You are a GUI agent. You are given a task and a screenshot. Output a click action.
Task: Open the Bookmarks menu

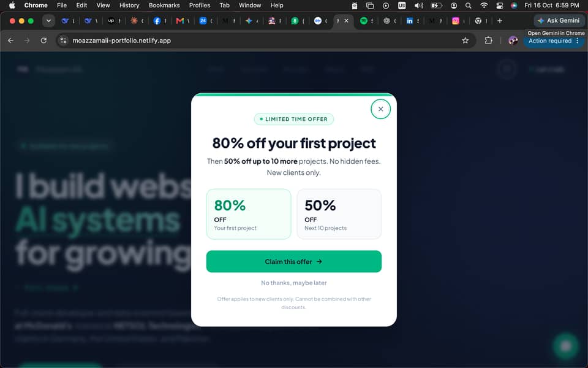point(164,6)
